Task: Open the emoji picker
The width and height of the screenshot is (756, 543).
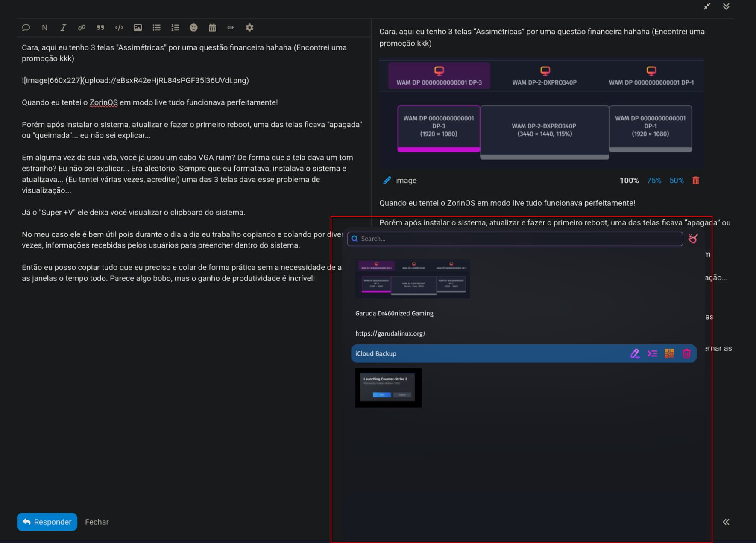Action: tap(193, 28)
